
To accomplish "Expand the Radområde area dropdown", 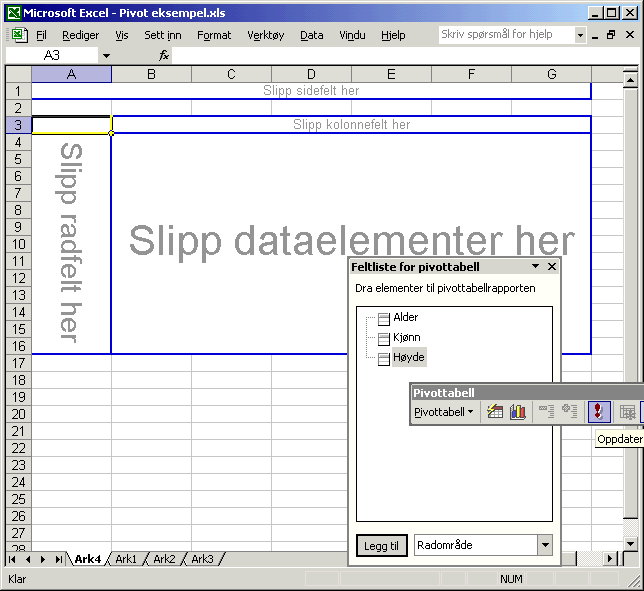I will pos(544,545).
